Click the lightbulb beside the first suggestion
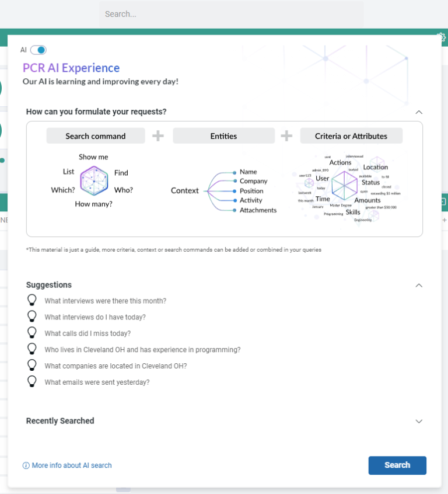Screen dimensions: 448x494 [32, 301]
